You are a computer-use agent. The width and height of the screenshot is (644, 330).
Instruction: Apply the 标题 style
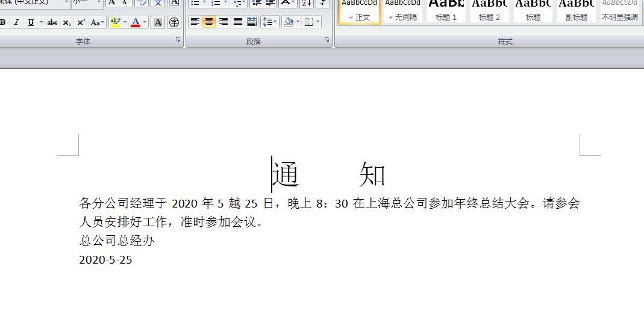(533, 11)
